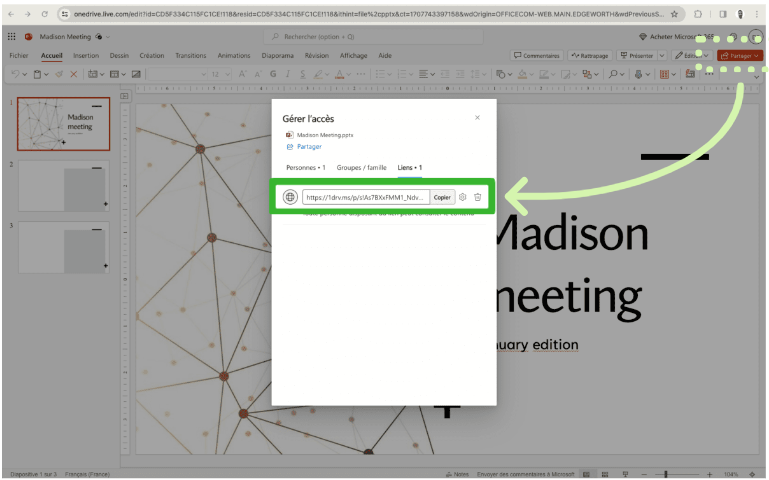Open link settings gear icon
Viewport: 769px width, 480px height.
[x=463, y=197]
